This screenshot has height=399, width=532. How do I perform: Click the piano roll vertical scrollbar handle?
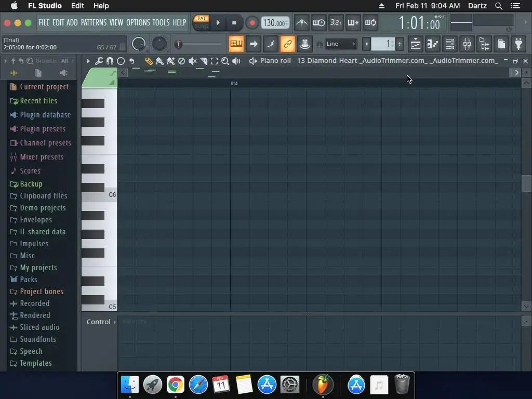[526, 183]
